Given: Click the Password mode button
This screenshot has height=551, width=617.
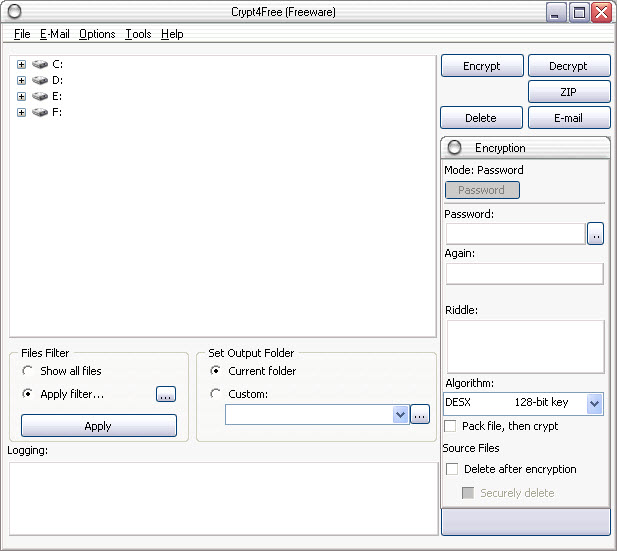Looking at the screenshot, I should click(482, 190).
